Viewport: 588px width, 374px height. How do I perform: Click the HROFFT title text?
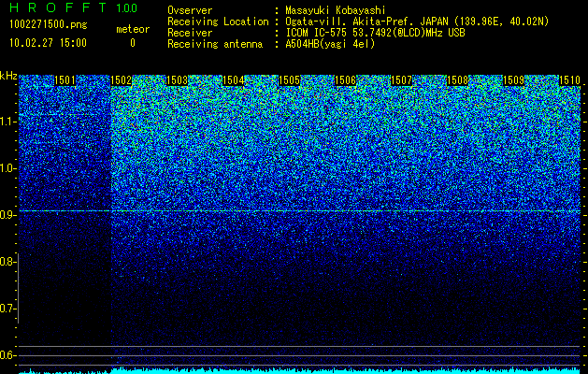pos(58,7)
